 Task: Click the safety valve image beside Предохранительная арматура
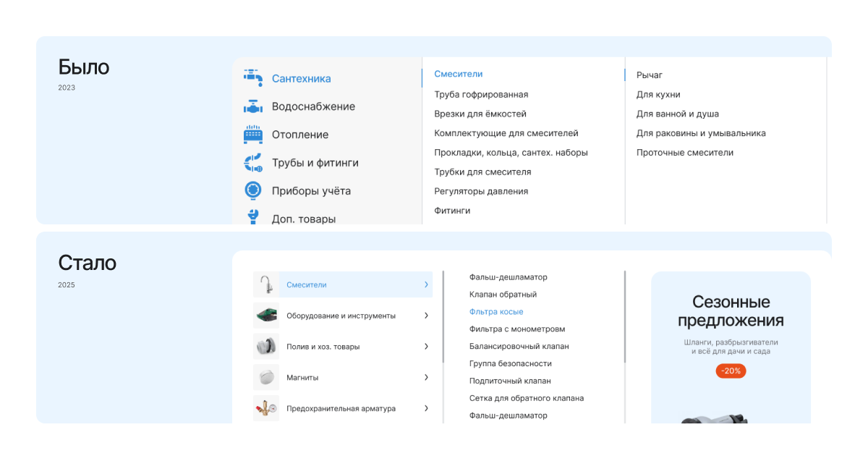tap(266, 408)
